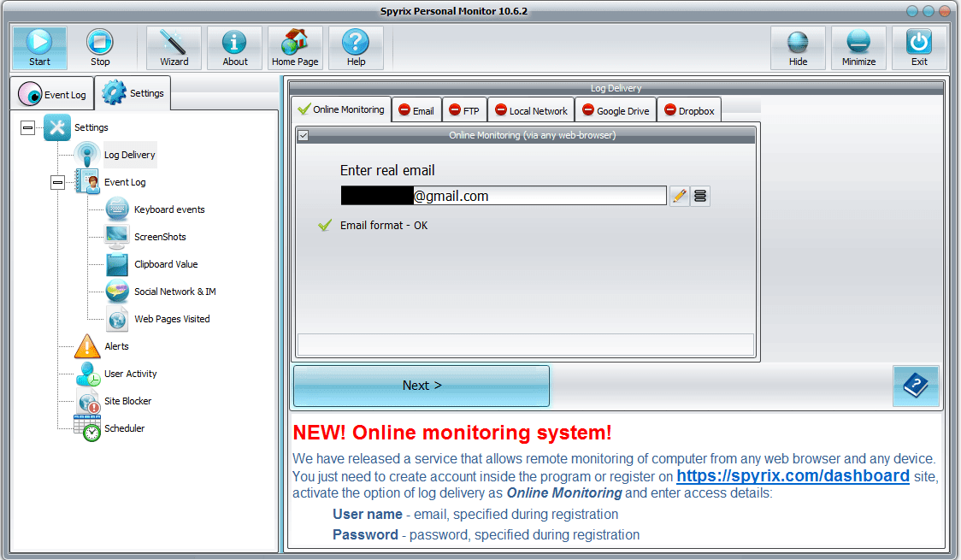961x560 pixels.
Task: Switch to the FTP delivery tab
Action: [464, 110]
